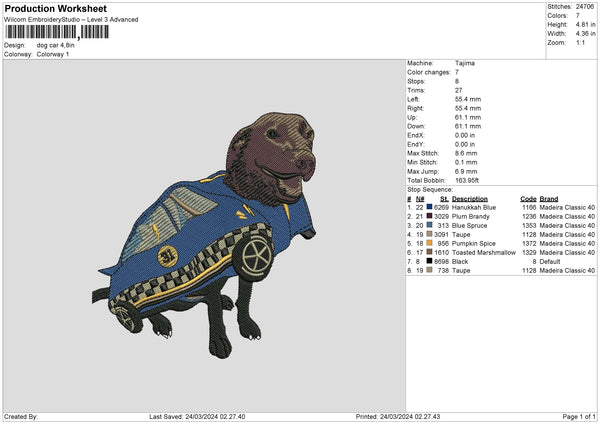Select the Machine value Tajima
Image resolution: width=600 pixels, height=424 pixels.
coord(463,63)
